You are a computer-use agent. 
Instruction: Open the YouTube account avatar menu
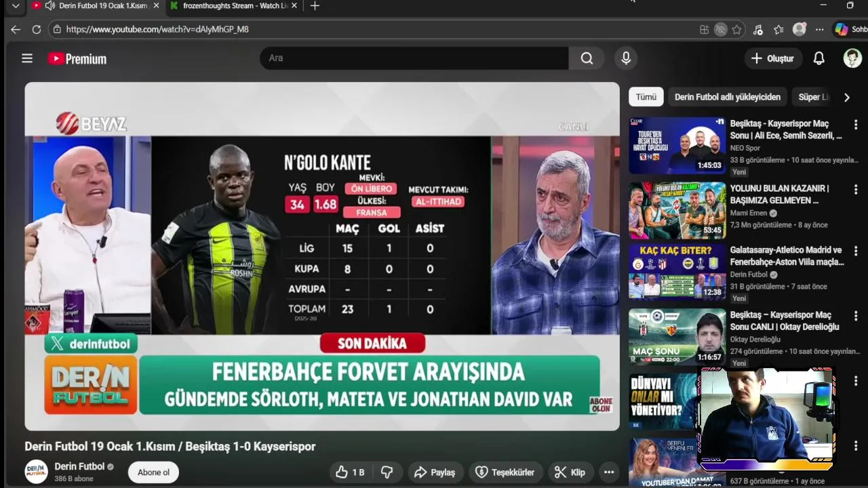(x=852, y=58)
